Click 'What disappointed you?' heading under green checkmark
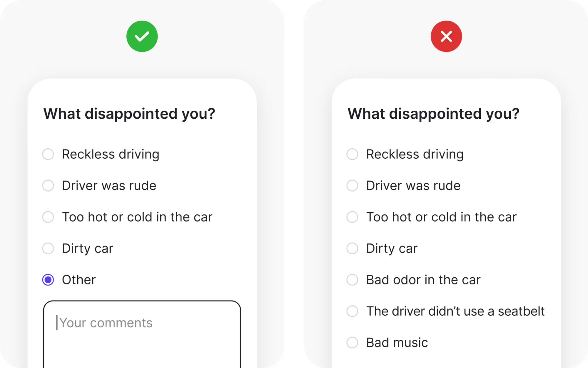The image size is (588, 368). click(129, 114)
